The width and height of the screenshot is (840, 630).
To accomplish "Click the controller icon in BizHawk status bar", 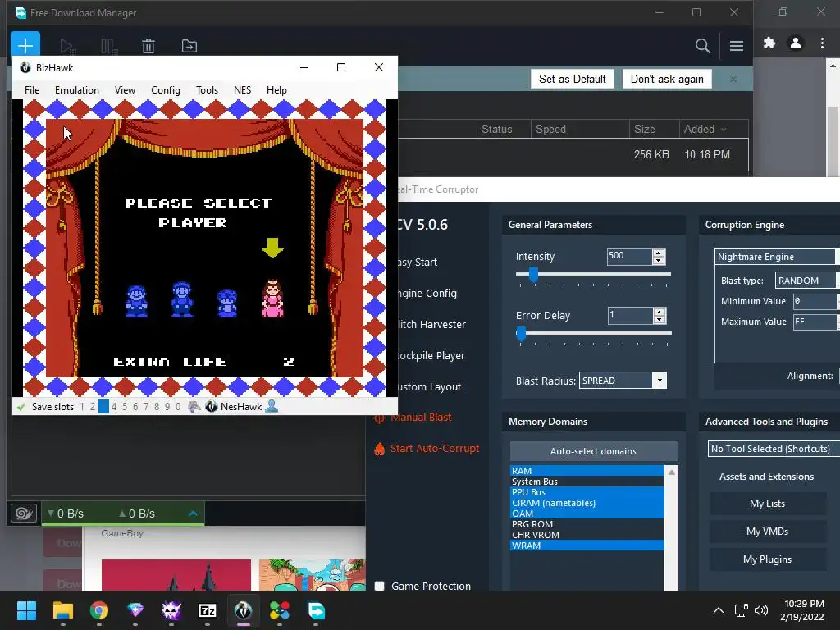I will pyautogui.click(x=194, y=407).
